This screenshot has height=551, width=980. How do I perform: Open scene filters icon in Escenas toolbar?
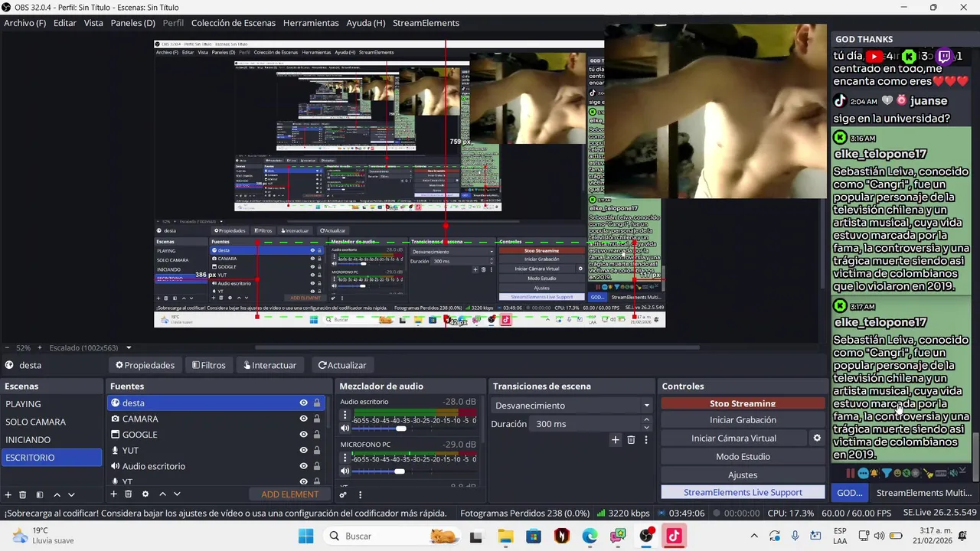(40, 494)
